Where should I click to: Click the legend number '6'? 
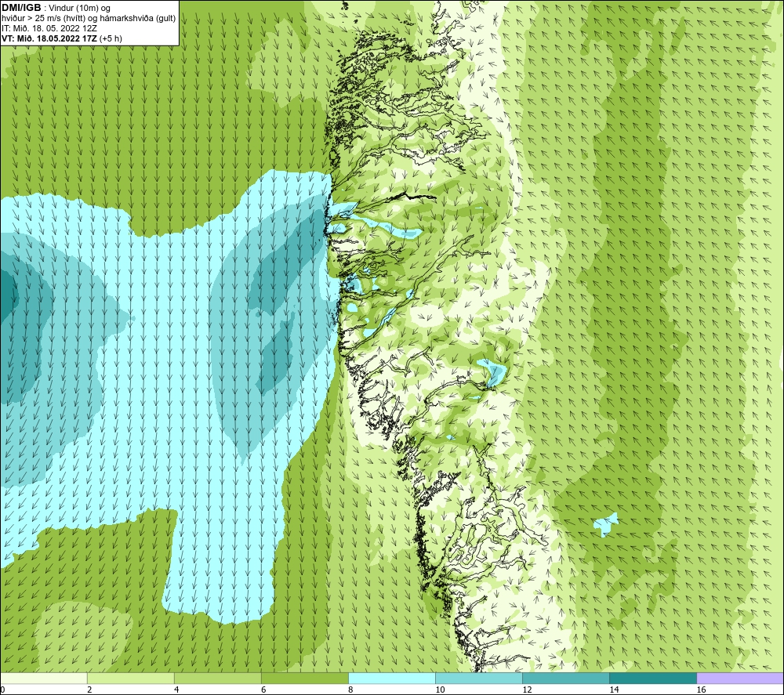[263, 690]
